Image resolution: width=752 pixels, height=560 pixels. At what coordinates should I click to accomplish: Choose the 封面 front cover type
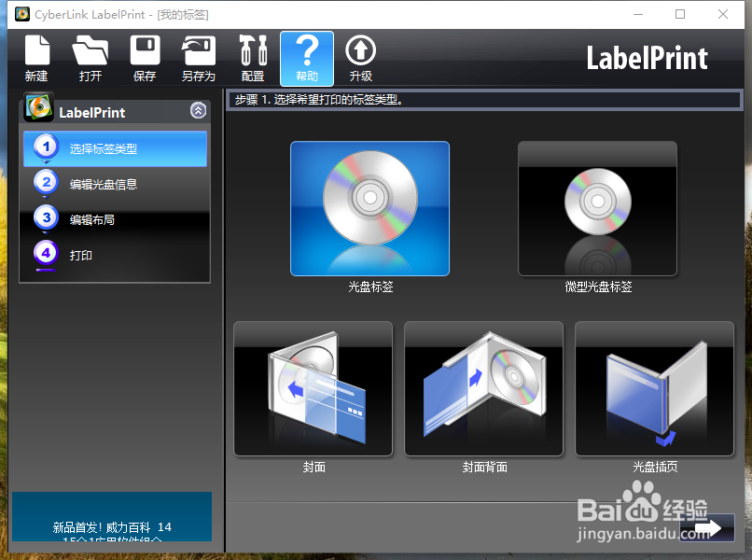pyautogui.click(x=313, y=388)
